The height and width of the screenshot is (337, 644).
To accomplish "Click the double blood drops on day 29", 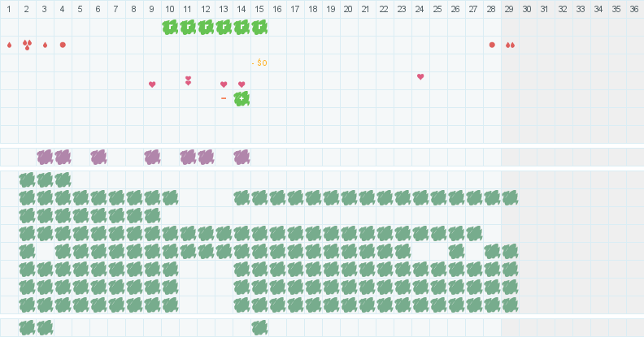I will pyautogui.click(x=510, y=45).
